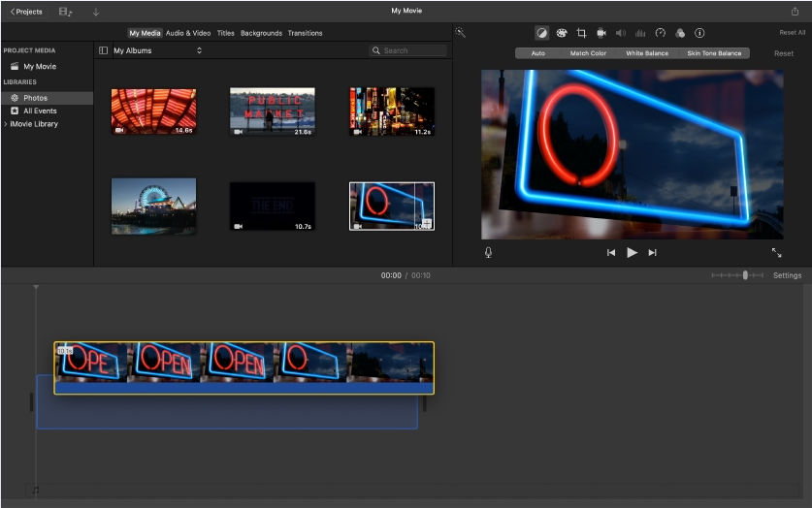
Task: Click the download arrow import icon
Action: (96, 12)
